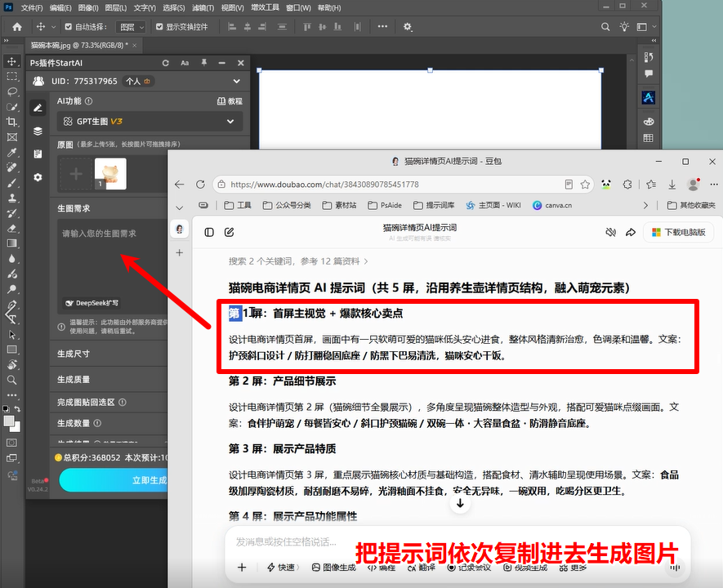Swap foreground and background colors
Screen dimensions: 723x588
tap(17, 409)
